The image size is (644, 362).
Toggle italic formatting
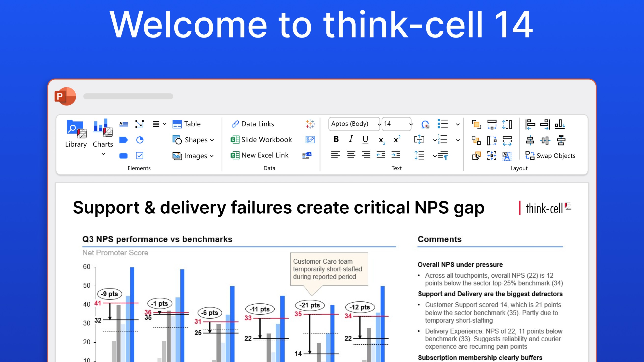[x=351, y=139]
